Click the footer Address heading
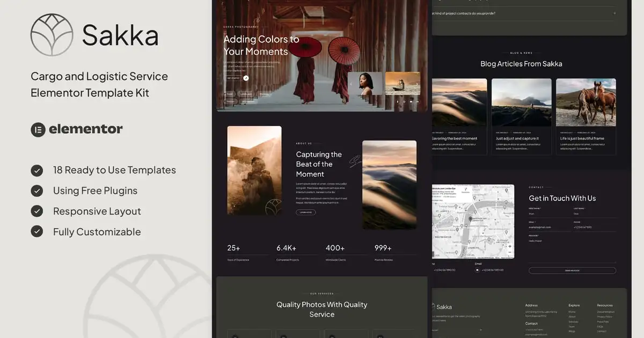644x338 pixels. pyautogui.click(x=531, y=305)
